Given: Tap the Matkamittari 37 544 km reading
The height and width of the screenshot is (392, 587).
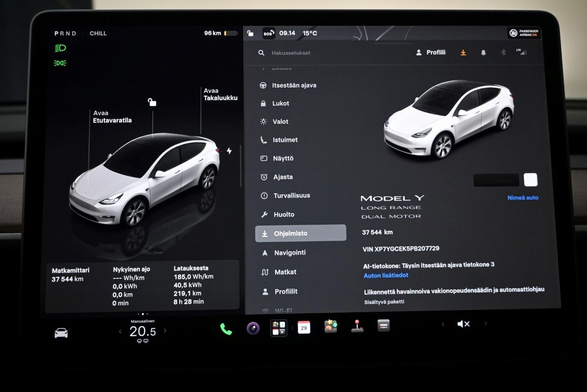Looking at the screenshot, I should (x=71, y=274).
